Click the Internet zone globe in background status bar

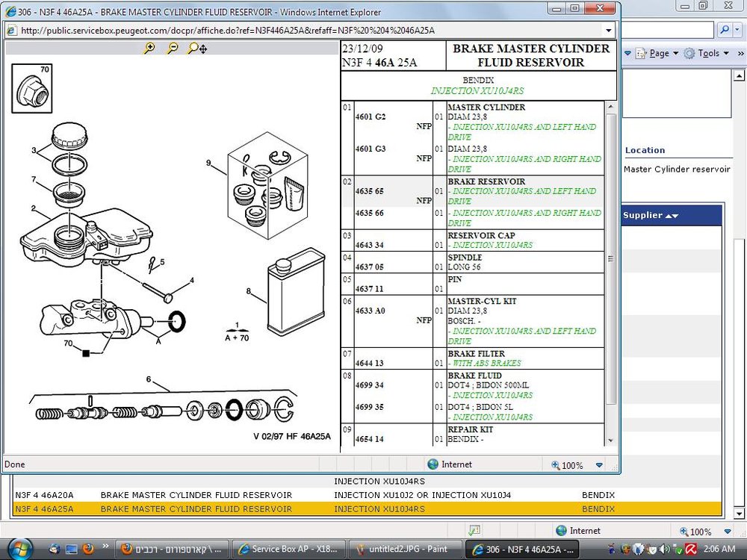[x=561, y=530]
